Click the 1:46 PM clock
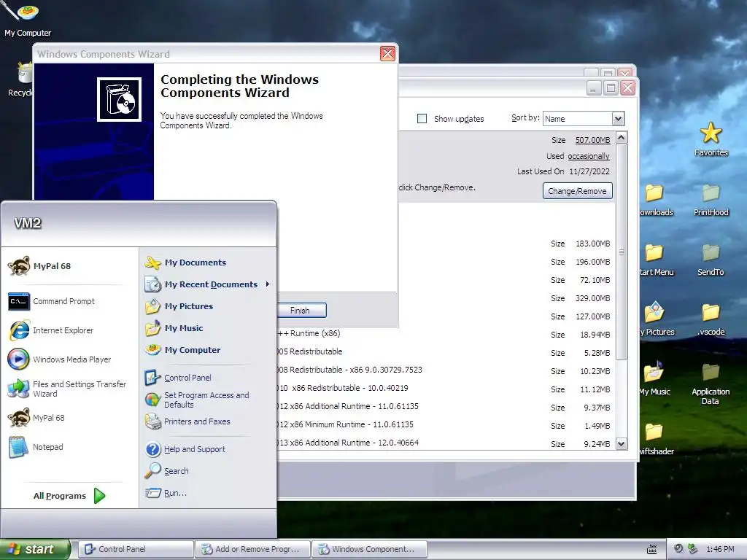 tap(720, 549)
